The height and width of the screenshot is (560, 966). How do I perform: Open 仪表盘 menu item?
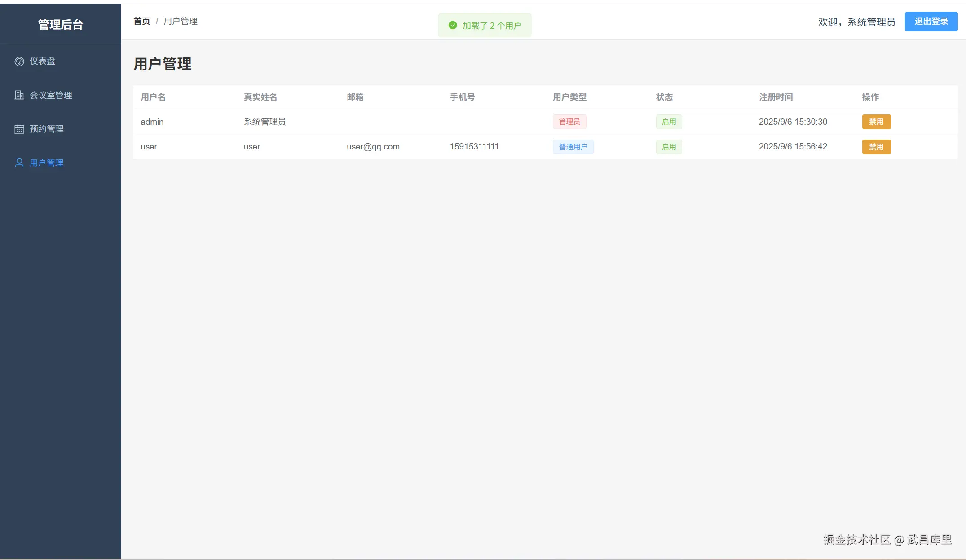point(42,61)
